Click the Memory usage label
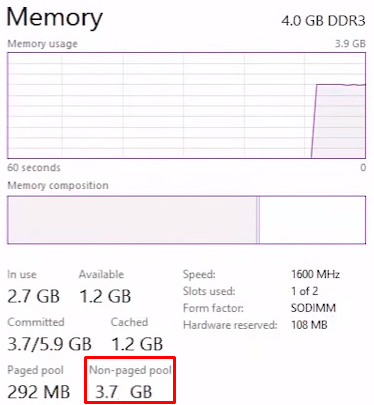Screen dimensions: 374x405 [x=43, y=44]
